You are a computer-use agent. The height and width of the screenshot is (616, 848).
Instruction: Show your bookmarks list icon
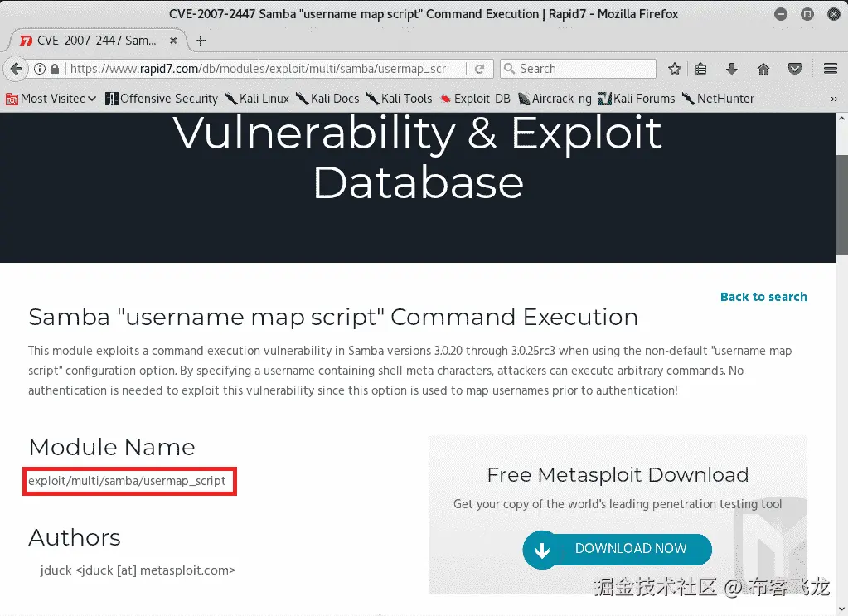click(700, 69)
